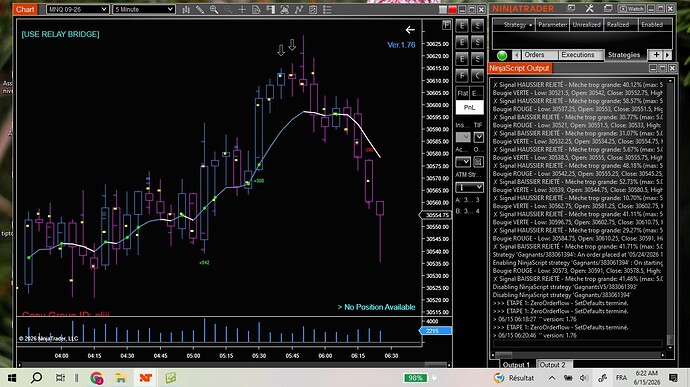Click the Watch button in NinjaTrader
The width and height of the screenshot is (690, 387).
coord(631,8)
